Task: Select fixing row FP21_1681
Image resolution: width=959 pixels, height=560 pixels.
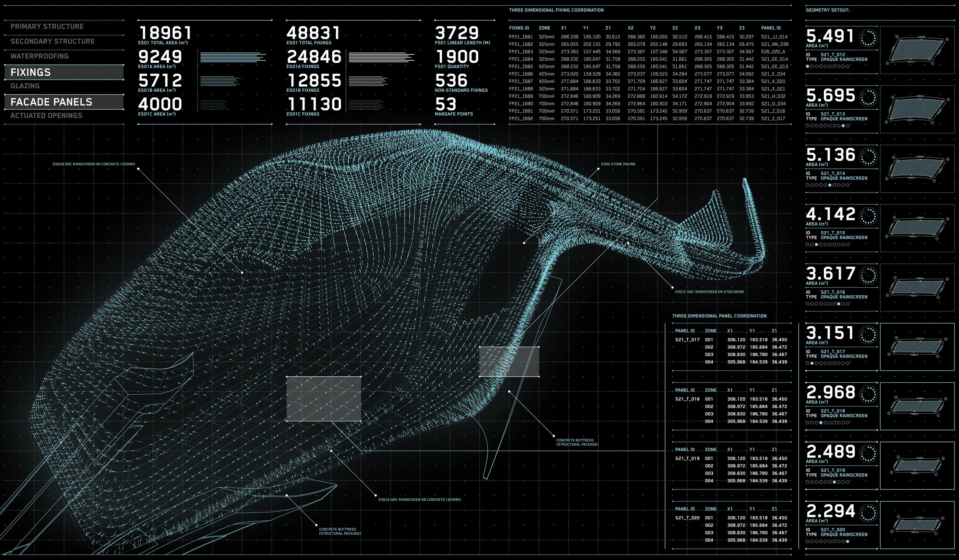Action: [x=648, y=37]
